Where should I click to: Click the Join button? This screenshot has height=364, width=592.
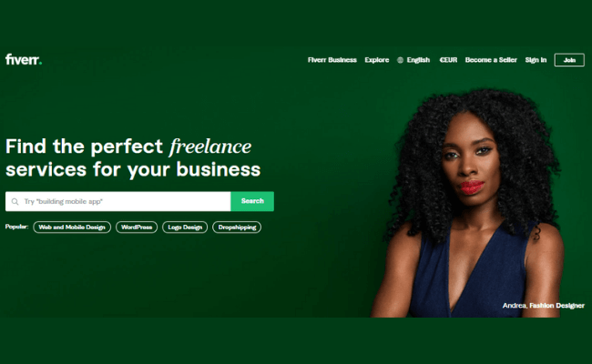coord(569,60)
